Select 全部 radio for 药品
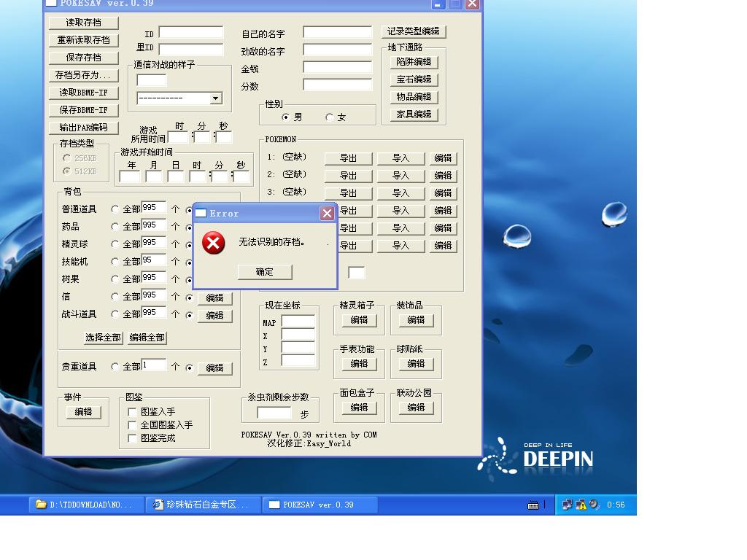 tap(115, 227)
